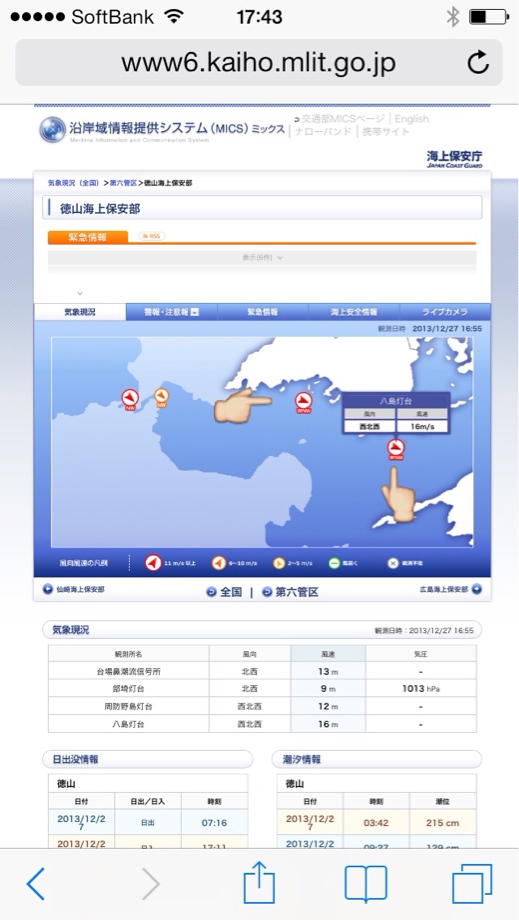519x920 pixels.
Task: Open the Safari share sheet icon
Action: click(x=259, y=882)
